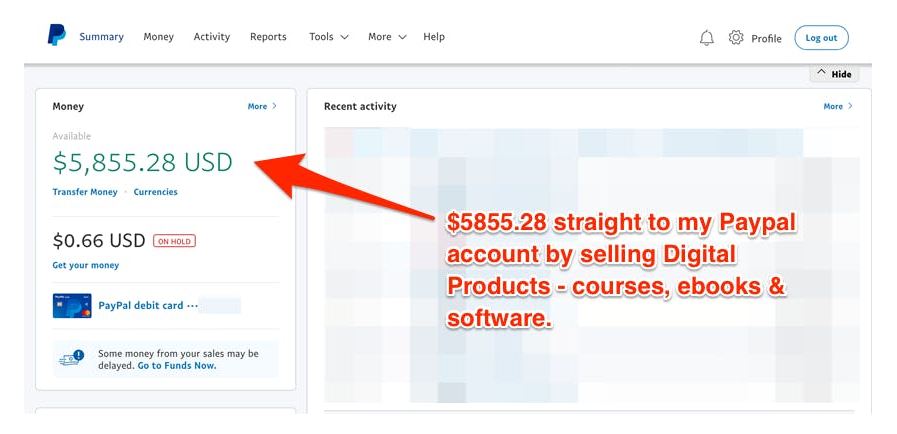This screenshot has height=434, width=897.
Task: Click the $0.66 USD held amount
Action: coord(99,241)
